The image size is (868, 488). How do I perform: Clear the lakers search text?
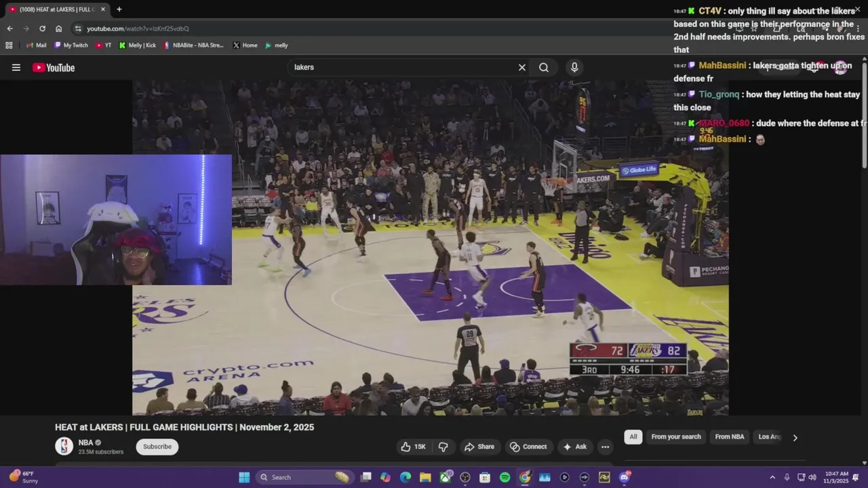[x=522, y=67]
